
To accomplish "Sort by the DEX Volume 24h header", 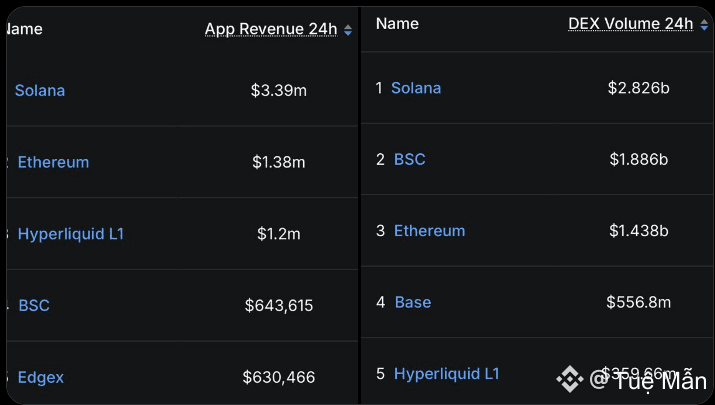I will click(630, 24).
